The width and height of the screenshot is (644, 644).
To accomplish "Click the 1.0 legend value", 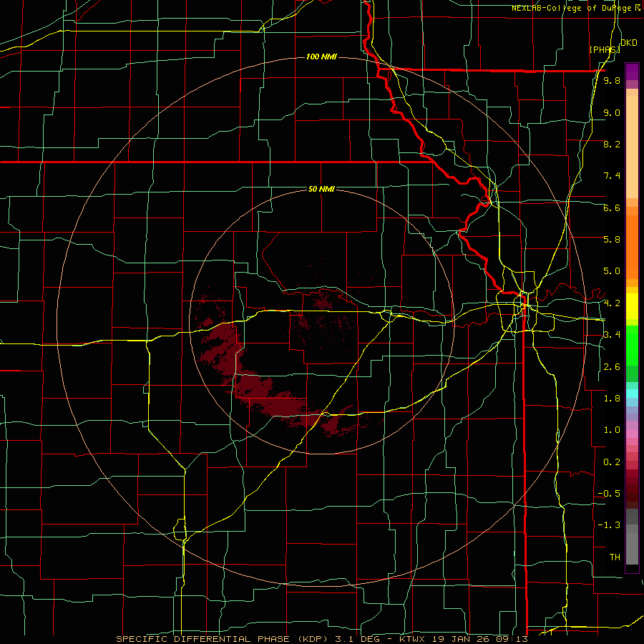I will pos(612,430).
